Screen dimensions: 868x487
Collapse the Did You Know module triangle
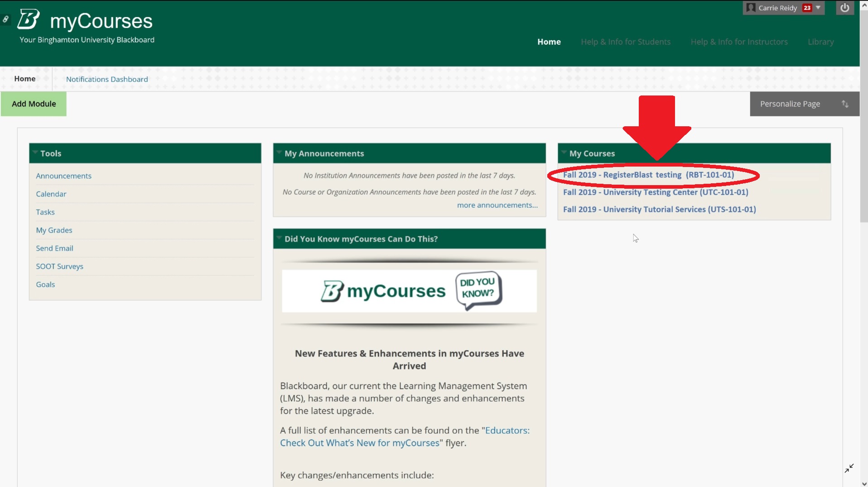[279, 238]
